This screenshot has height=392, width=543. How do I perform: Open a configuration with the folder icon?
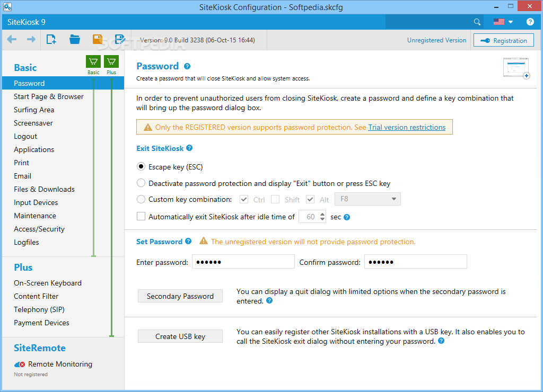tap(74, 39)
